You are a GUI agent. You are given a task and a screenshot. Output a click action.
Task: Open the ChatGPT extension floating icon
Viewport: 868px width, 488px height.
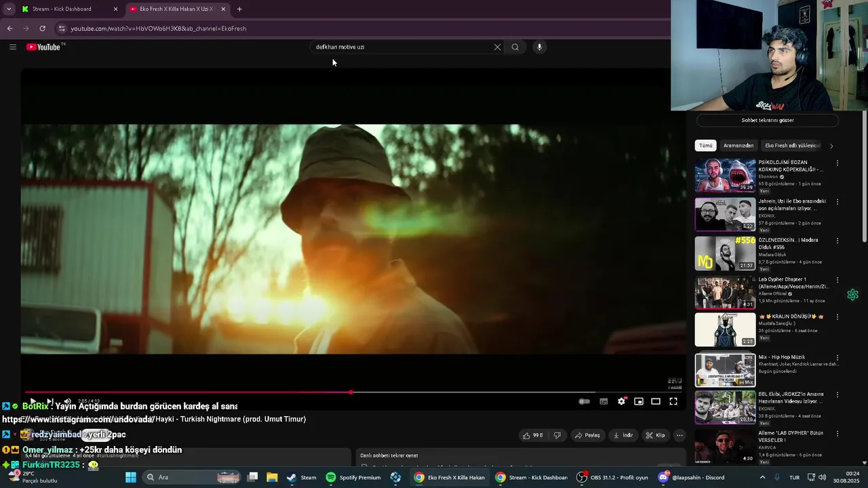pos(852,295)
